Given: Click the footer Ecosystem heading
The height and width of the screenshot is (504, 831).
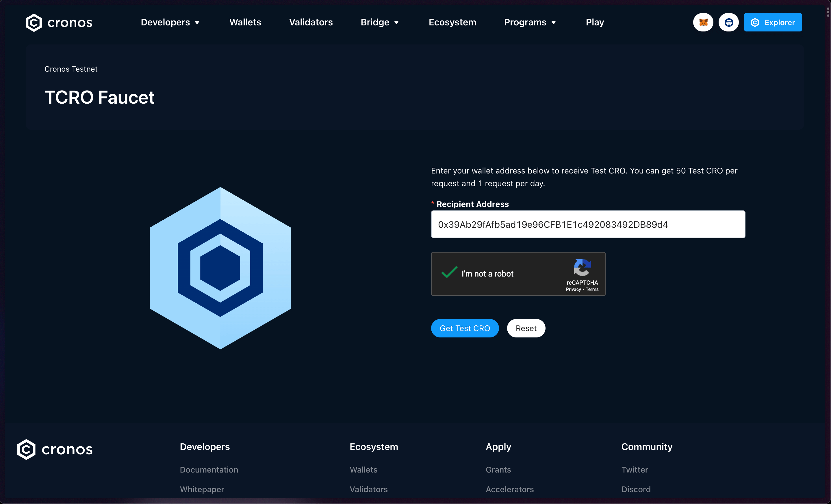Looking at the screenshot, I should click(x=374, y=447).
